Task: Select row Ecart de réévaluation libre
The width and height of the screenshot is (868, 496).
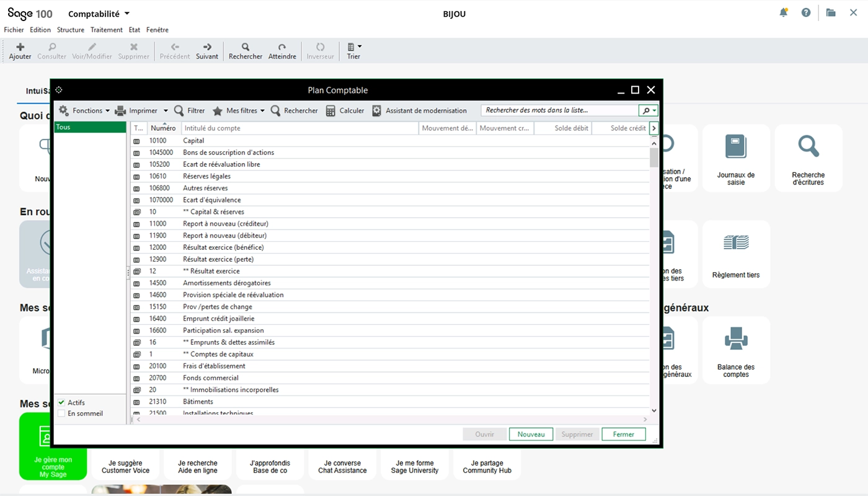Action: [x=390, y=164]
